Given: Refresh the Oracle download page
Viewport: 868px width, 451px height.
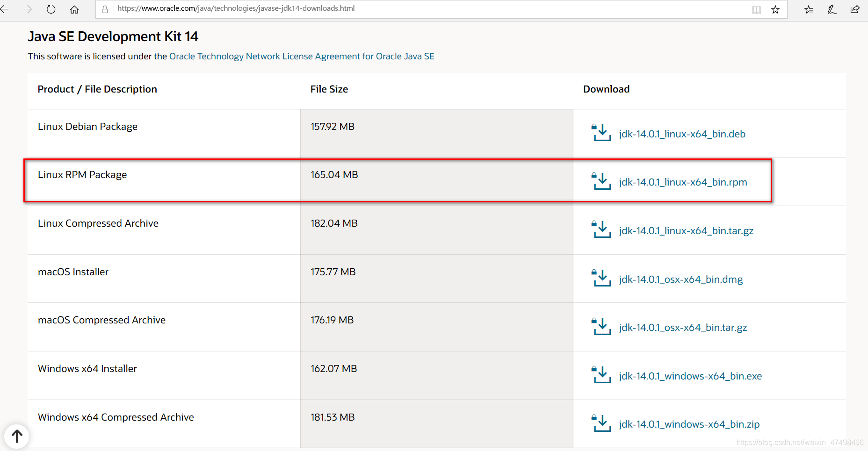Looking at the screenshot, I should tap(51, 9).
